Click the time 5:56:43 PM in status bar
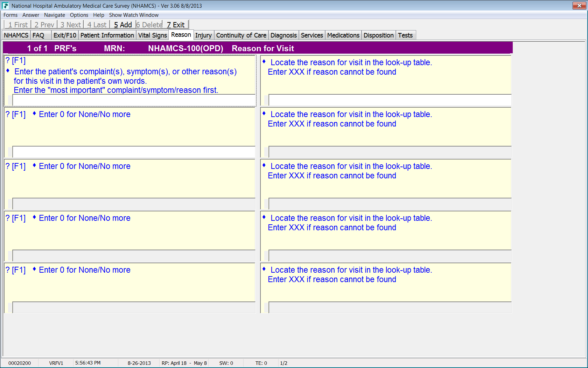The height and width of the screenshot is (368, 588). pos(88,363)
